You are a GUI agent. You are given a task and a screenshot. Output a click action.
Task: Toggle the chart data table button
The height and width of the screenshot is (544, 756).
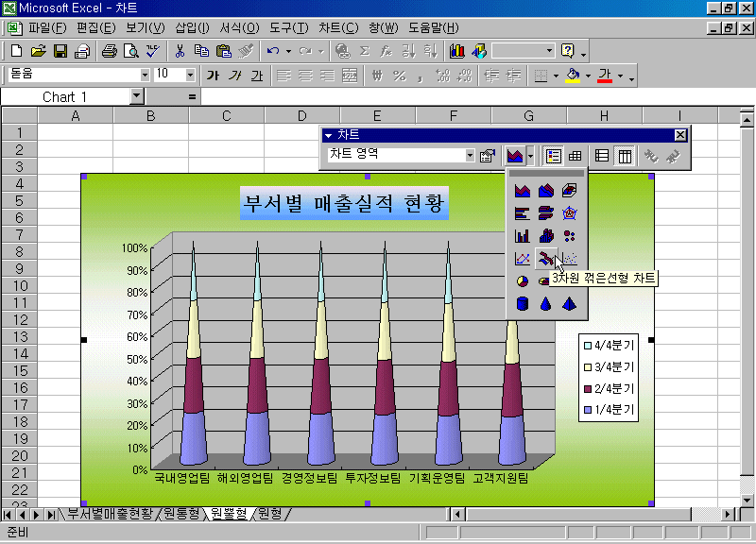(x=575, y=156)
